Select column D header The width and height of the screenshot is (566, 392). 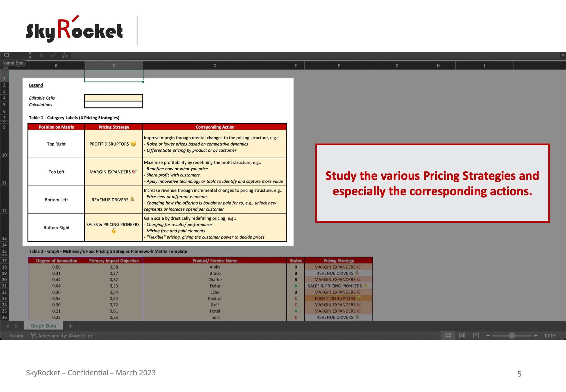(x=215, y=66)
